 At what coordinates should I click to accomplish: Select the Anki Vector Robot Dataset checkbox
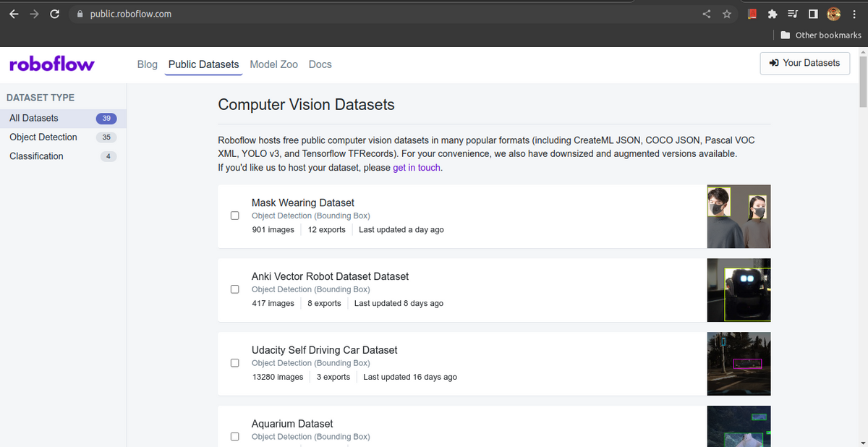click(234, 289)
